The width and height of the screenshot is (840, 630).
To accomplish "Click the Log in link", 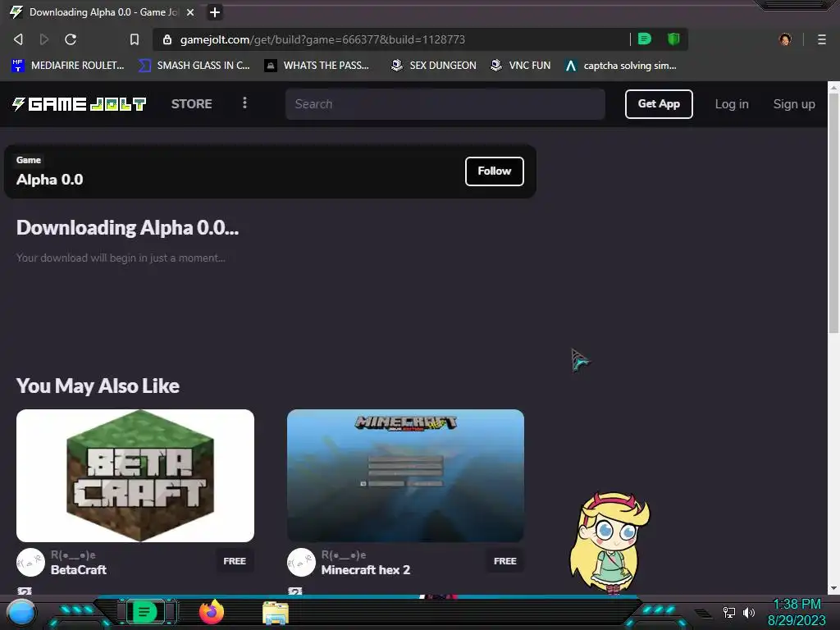I will point(732,104).
